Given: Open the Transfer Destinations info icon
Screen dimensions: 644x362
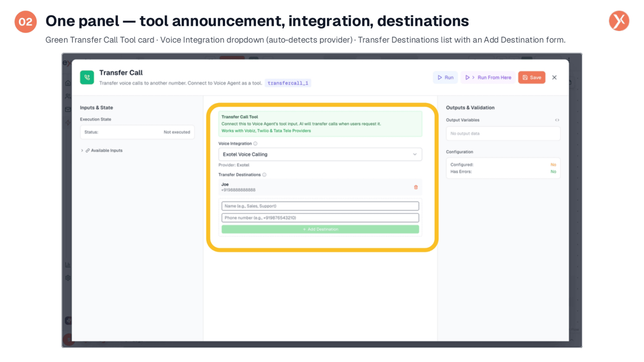Looking at the screenshot, I should coord(264,175).
